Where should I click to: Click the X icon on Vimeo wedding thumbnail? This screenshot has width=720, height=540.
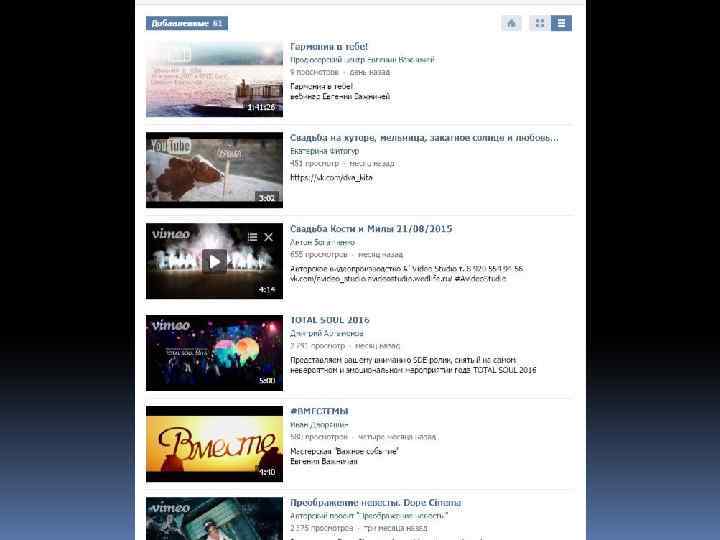tap(269, 237)
